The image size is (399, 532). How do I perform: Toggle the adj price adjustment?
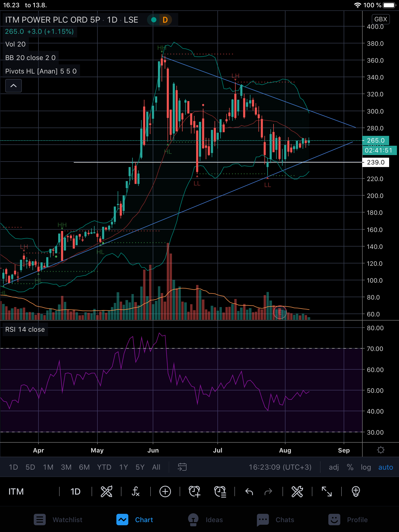tap(334, 467)
